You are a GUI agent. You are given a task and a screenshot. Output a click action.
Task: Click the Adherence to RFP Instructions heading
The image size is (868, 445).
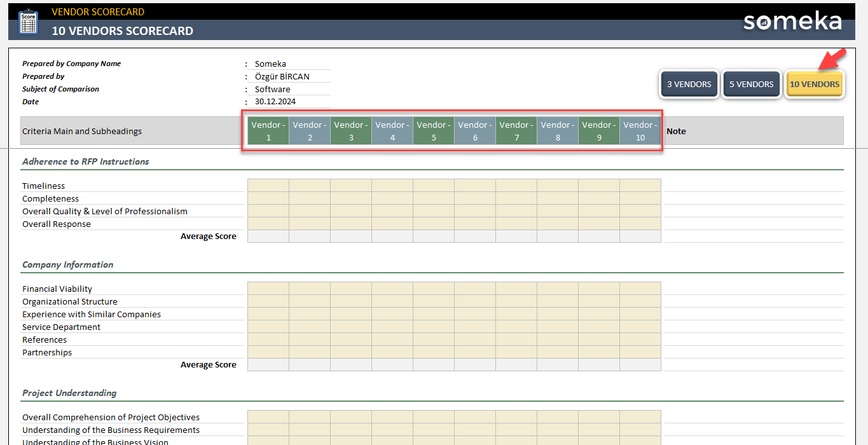click(85, 161)
